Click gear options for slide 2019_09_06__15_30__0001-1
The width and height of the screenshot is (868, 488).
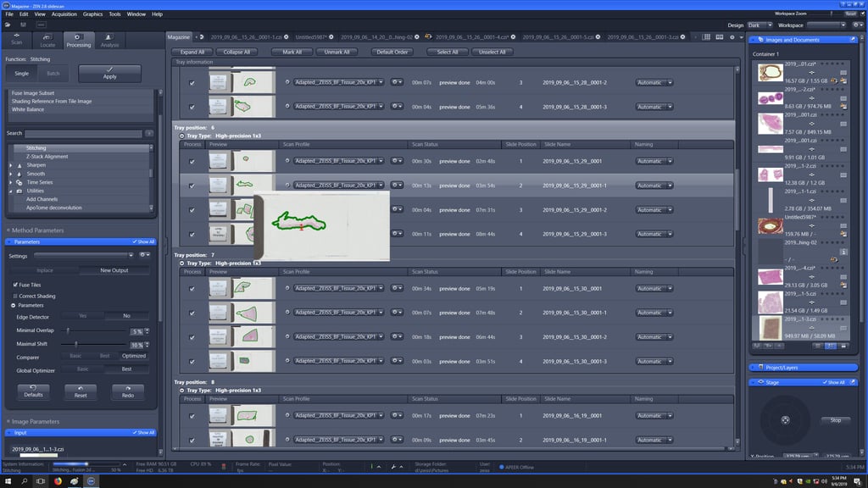point(397,312)
